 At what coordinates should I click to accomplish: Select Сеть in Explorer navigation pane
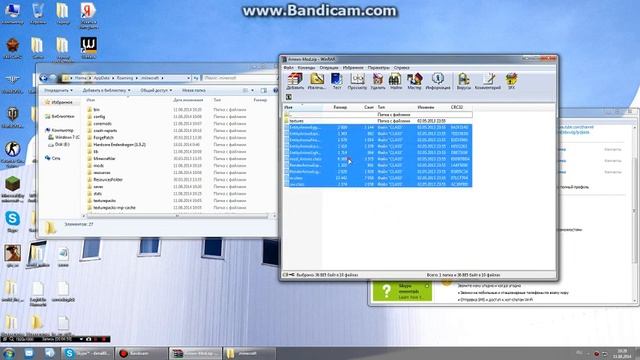tap(53, 158)
